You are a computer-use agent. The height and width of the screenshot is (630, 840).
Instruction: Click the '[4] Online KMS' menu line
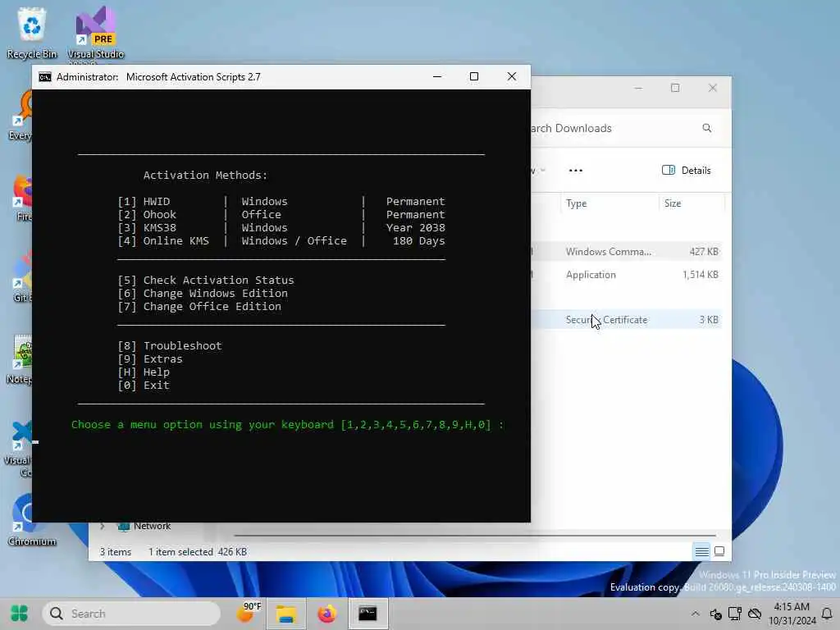pos(281,241)
